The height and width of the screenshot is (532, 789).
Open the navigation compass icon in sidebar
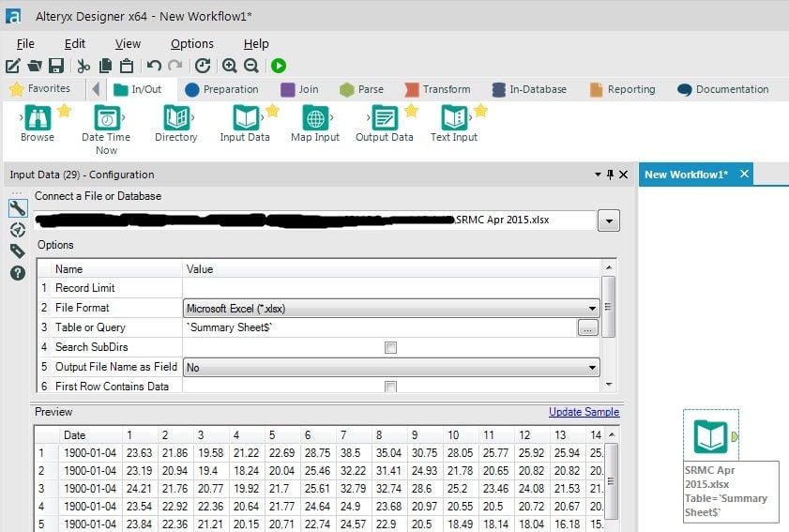(18, 230)
